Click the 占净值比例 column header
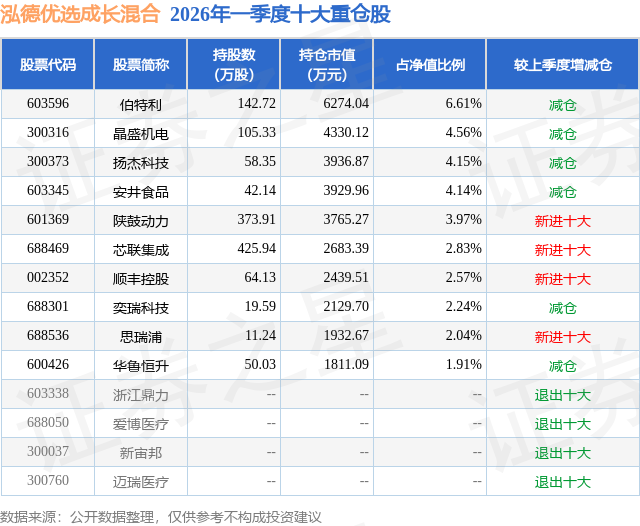Screen dimensions: 640x526 click(x=430, y=64)
